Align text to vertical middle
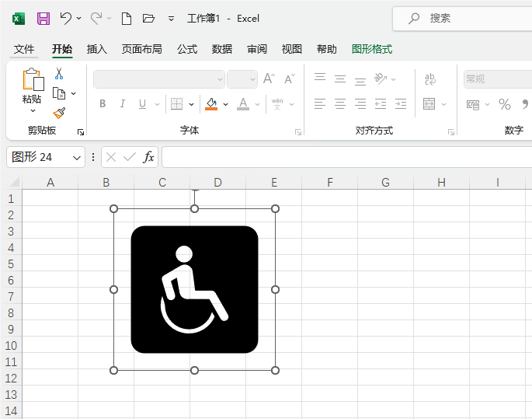Viewport: 532px width, 419px height. click(340, 79)
